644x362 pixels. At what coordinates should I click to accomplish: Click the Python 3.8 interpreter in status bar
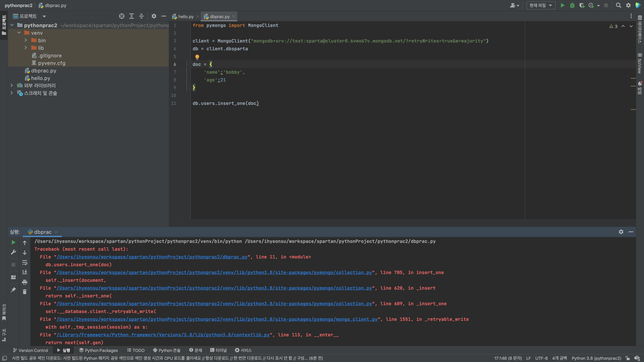click(596, 358)
